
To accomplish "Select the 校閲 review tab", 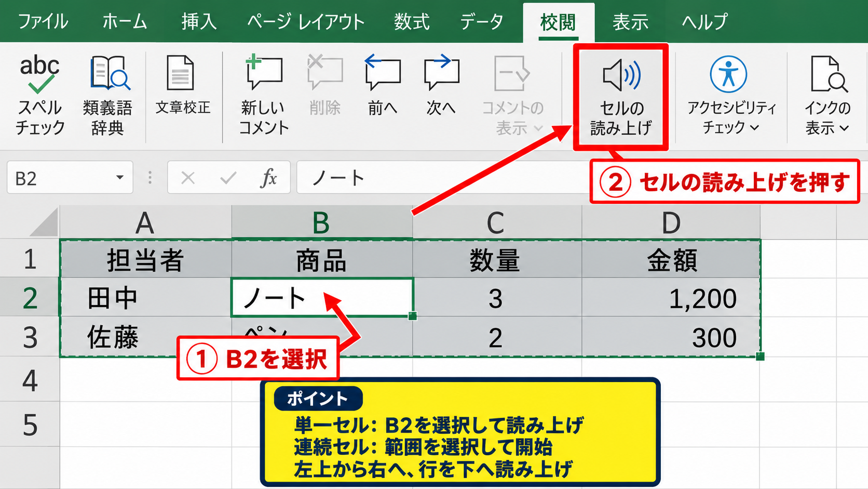I will pyautogui.click(x=559, y=22).
